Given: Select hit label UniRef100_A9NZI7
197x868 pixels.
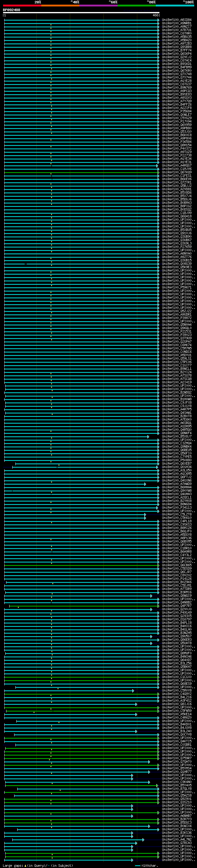Looking at the screenshot, I should pyautogui.click(x=177, y=26).
